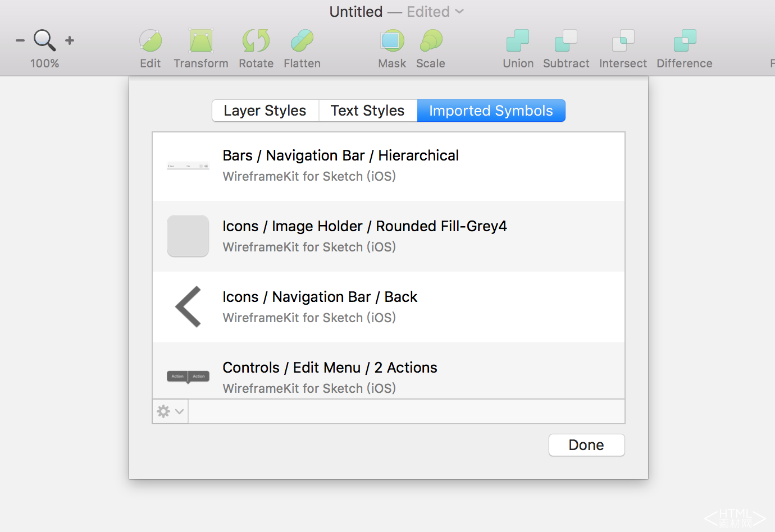Select the Transform tool

pyautogui.click(x=200, y=41)
